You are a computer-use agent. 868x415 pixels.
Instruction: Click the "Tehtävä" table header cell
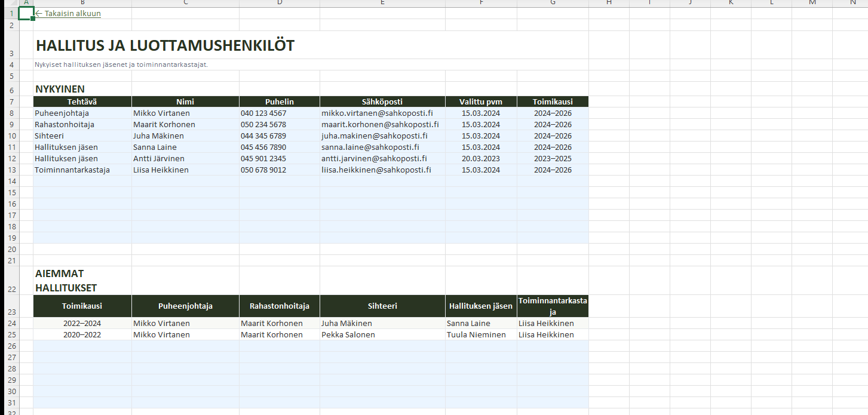click(x=82, y=102)
